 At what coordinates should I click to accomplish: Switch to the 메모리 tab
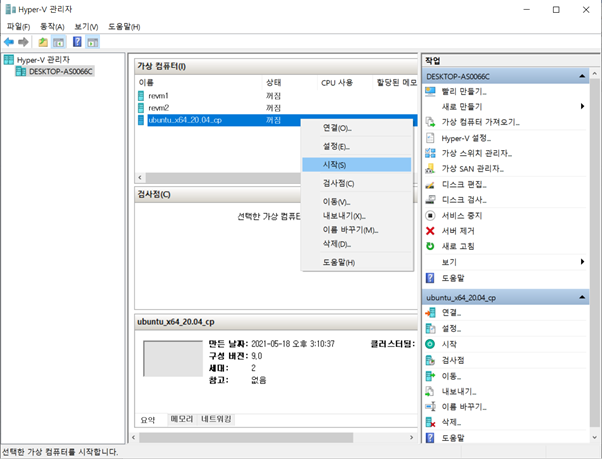tap(182, 419)
